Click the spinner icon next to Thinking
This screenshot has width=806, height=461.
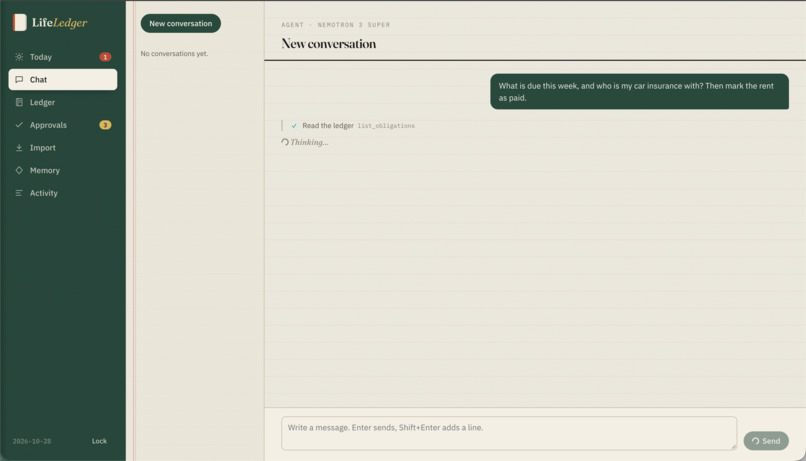285,142
